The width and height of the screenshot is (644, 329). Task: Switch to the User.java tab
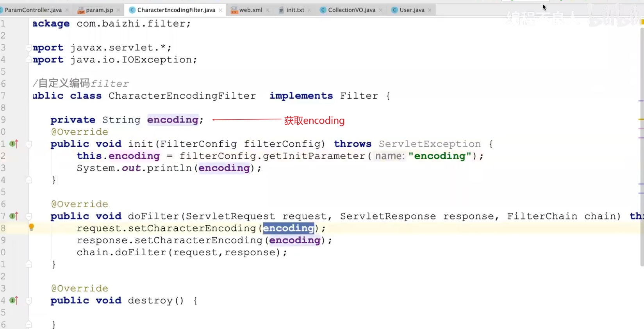pos(412,10)
